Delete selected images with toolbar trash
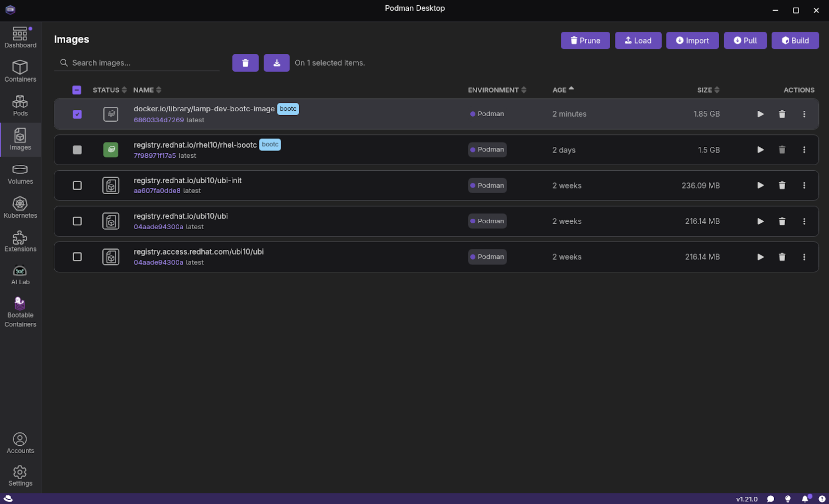The width and height of the screenshot is (829, 504). coord(245,63)
